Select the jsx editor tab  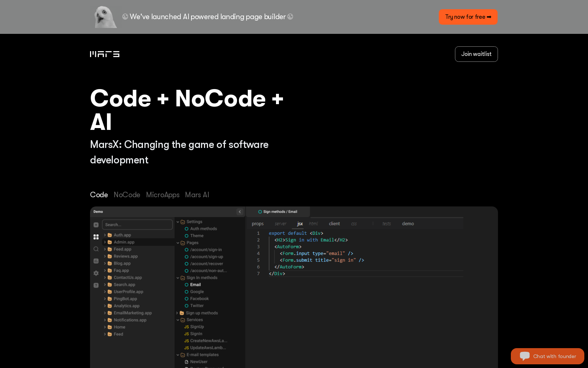coord(300,224)
